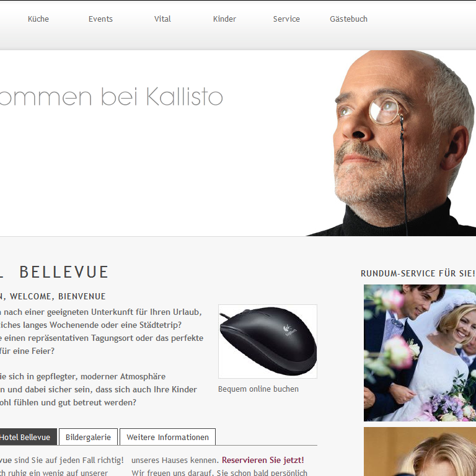Open the Events navigation item
Image resolution: width=476 pixels, height=476 pixels.
pyautogui.click(x=100, y=19)
